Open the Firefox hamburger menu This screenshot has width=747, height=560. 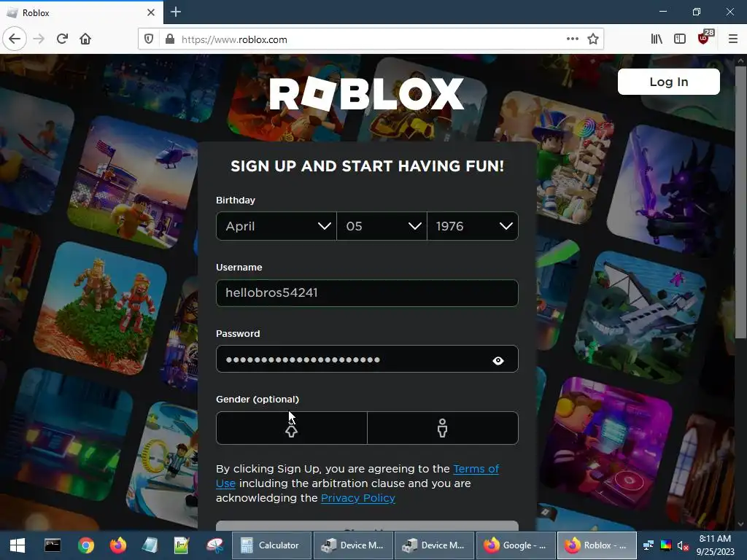click(x=732, y=39)
